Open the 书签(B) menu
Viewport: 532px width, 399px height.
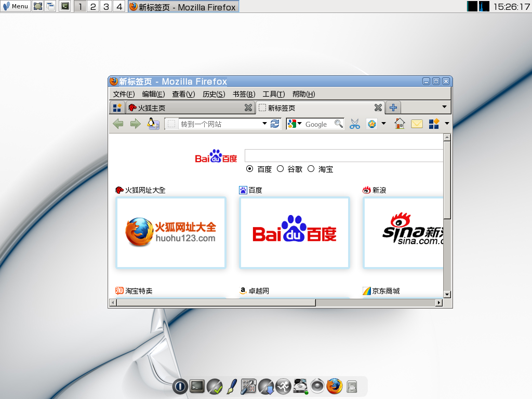(244, 94)
